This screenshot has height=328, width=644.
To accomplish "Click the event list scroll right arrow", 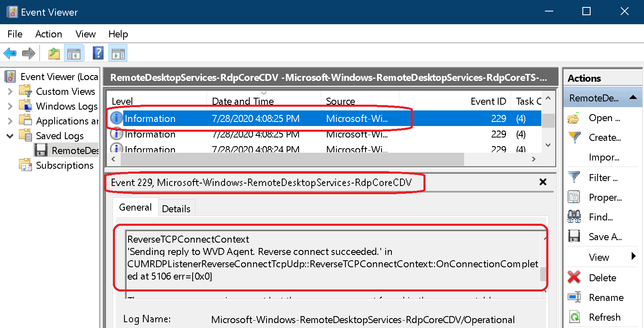I will (534, 159).
